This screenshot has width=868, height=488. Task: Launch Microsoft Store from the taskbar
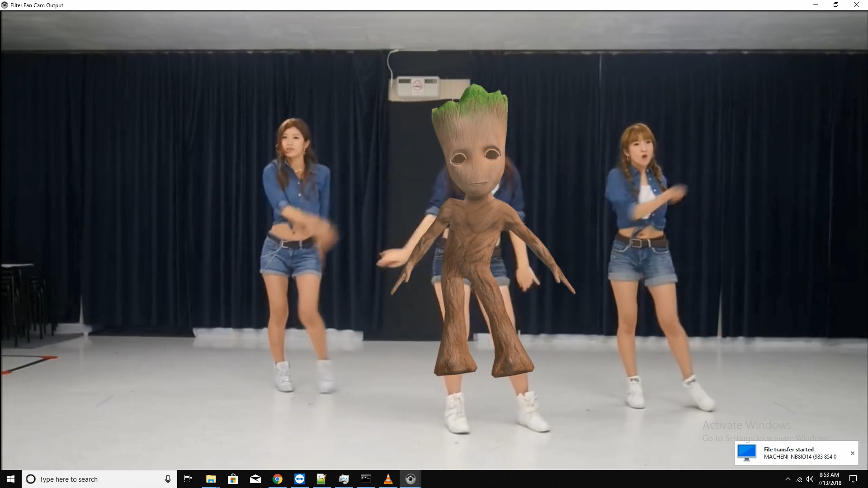[233, 479]
